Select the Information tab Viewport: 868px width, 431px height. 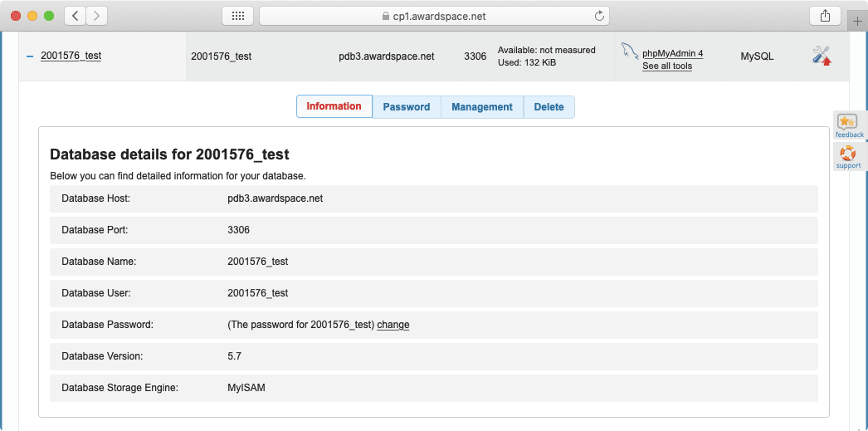point(334,106)
